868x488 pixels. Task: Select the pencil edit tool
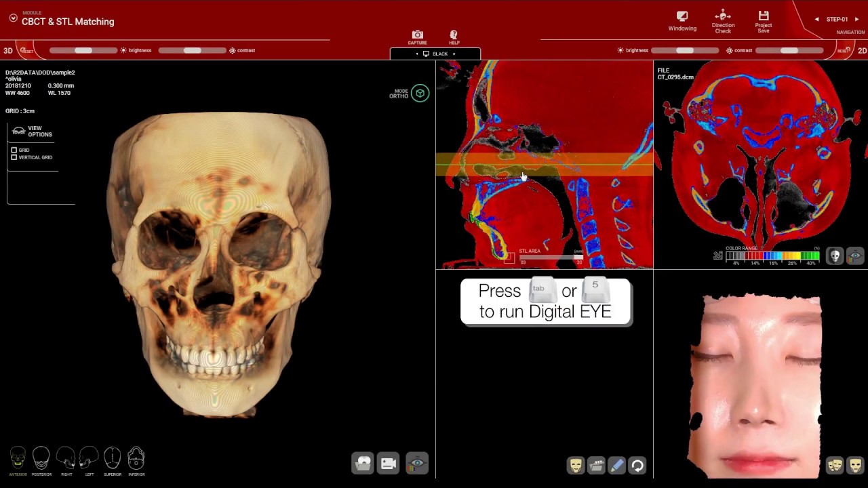pos(616,465)
